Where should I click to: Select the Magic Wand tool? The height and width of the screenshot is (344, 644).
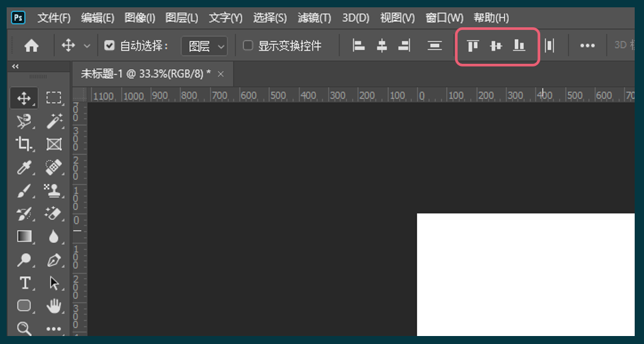(x=53, y=120)
